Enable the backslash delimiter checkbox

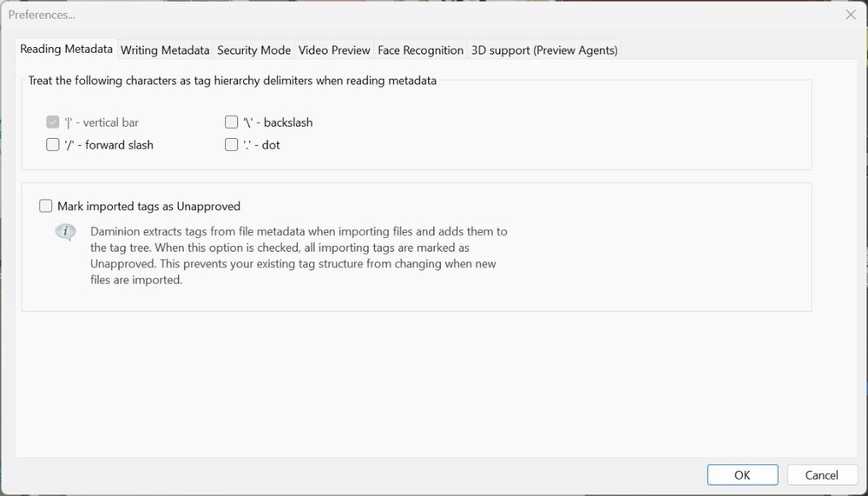point(232,122)
